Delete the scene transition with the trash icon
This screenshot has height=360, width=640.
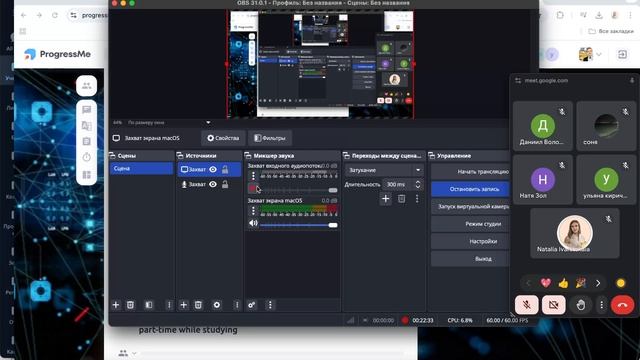pyautogui.click(x=402, y=199)
